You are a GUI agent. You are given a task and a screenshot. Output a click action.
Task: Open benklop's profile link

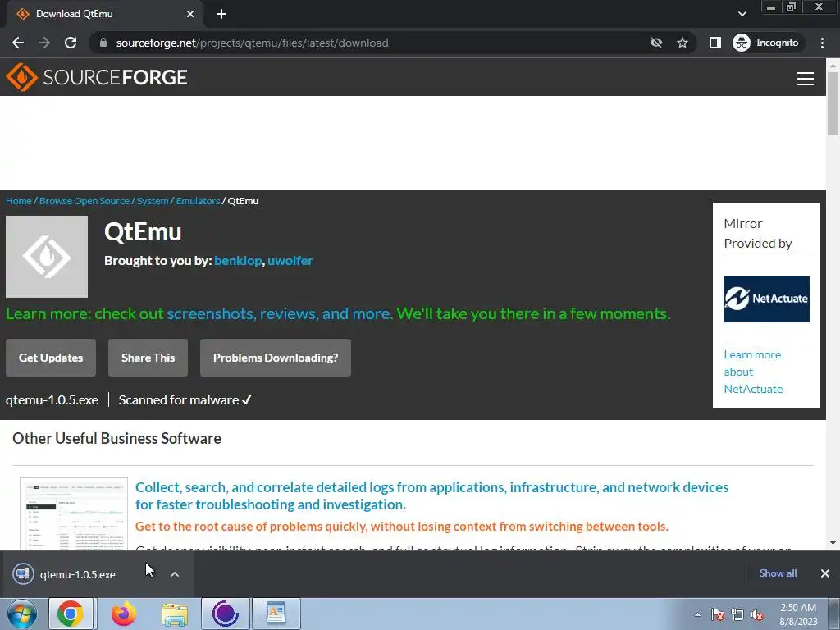tap(238, 260)
